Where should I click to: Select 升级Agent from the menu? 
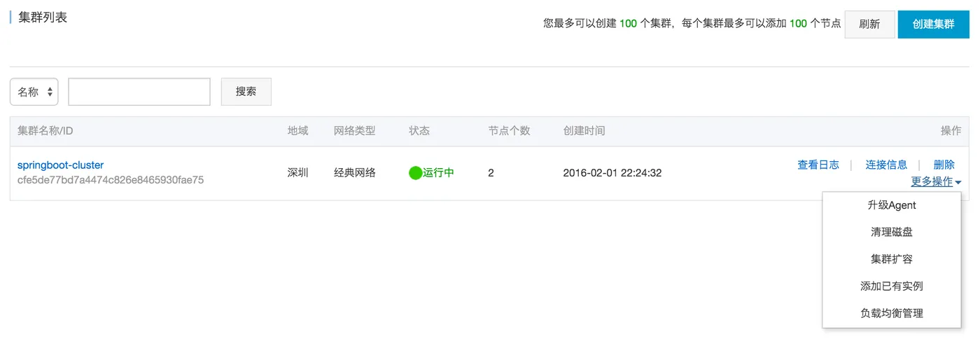click(x=891, y=205)
